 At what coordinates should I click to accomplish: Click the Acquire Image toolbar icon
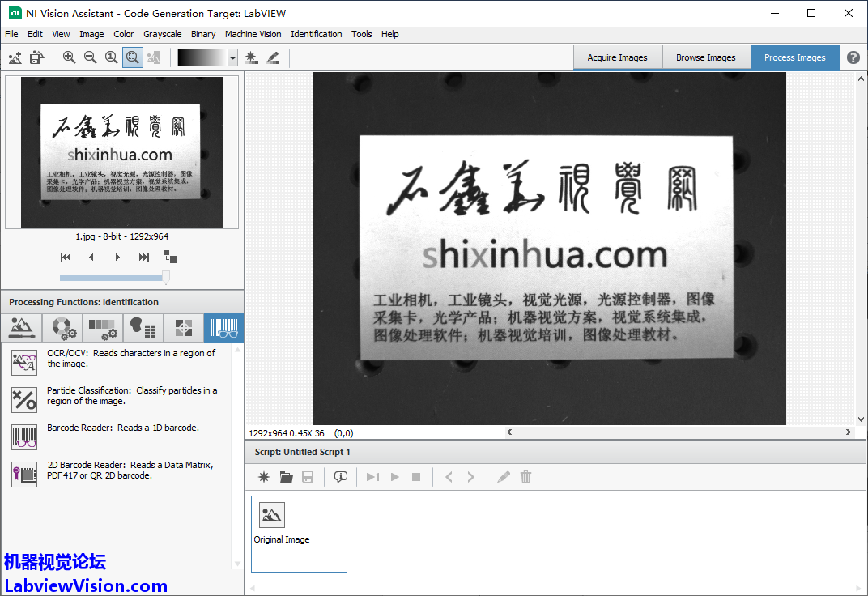[x=15, y=57]
